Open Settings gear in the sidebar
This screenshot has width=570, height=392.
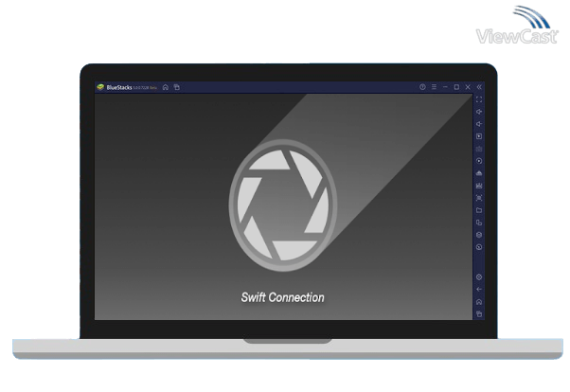click(x=479, y=277)
